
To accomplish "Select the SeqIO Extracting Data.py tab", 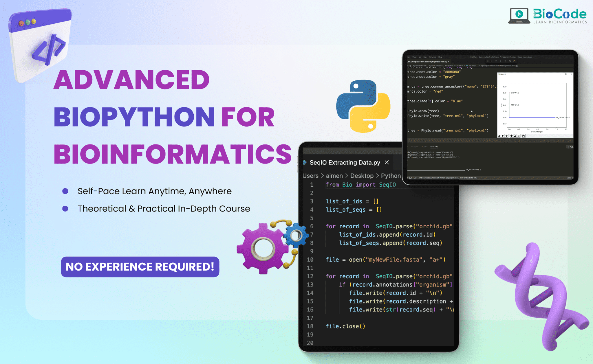I will pos(345,163).
